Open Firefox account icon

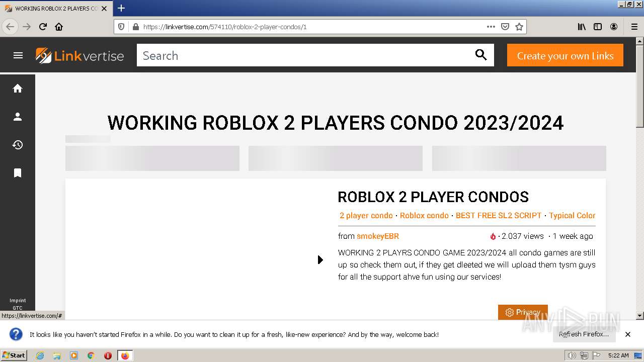coord(614,27)
